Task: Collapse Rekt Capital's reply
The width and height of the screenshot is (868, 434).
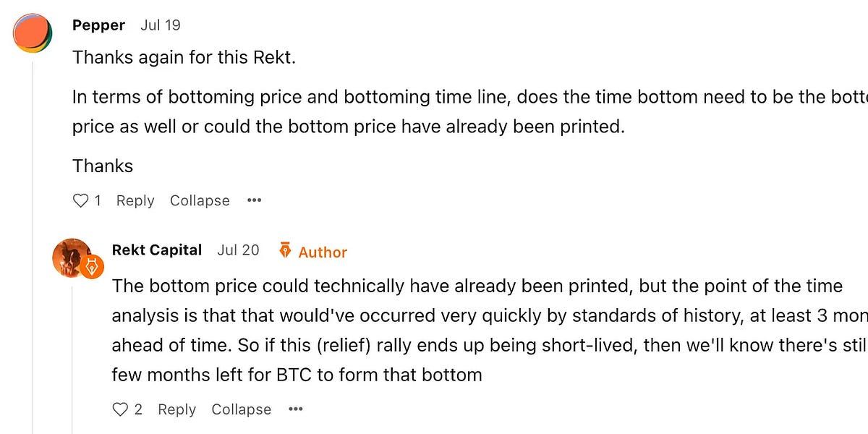Action: click(x=241, y=409)
